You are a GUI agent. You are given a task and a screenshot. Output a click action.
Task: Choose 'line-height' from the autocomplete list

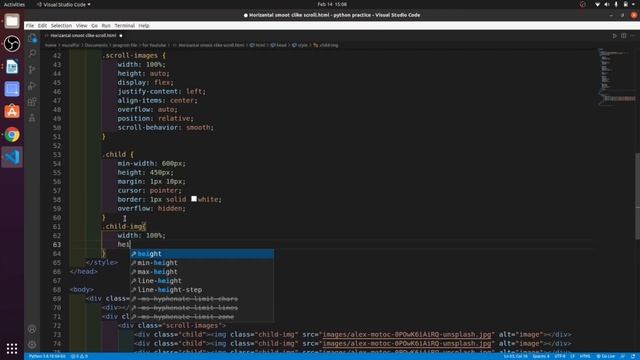(x=202, y=281)
